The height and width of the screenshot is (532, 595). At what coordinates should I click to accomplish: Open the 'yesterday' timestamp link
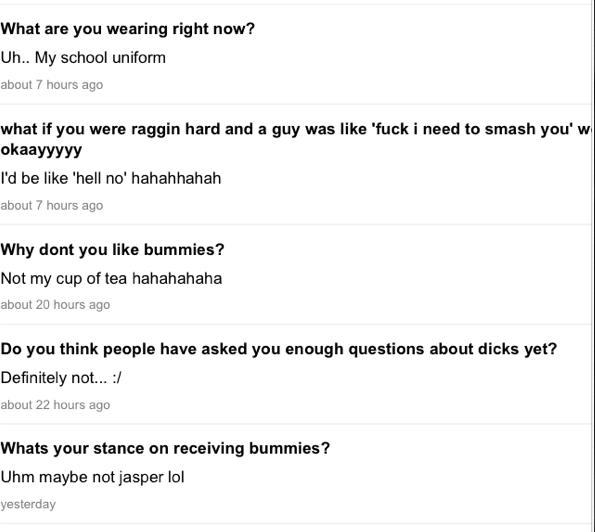coord(28,504)
